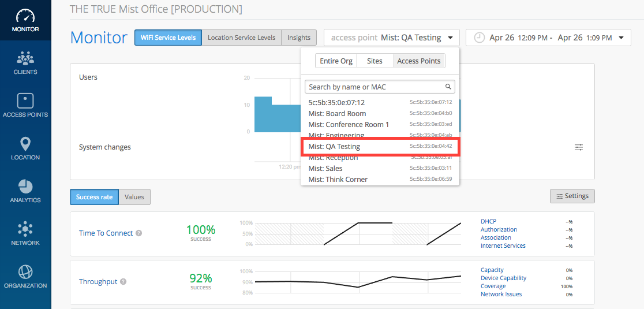
Task: Click the help icon beside Throughput
Action: pyautogui.click(x=123, y=282)
